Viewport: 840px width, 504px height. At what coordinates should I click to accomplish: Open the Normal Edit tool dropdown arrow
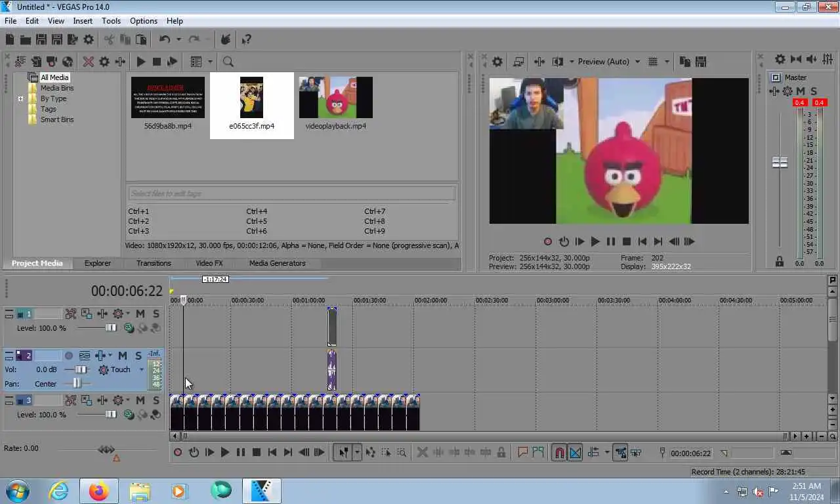[x=357, y=452]
